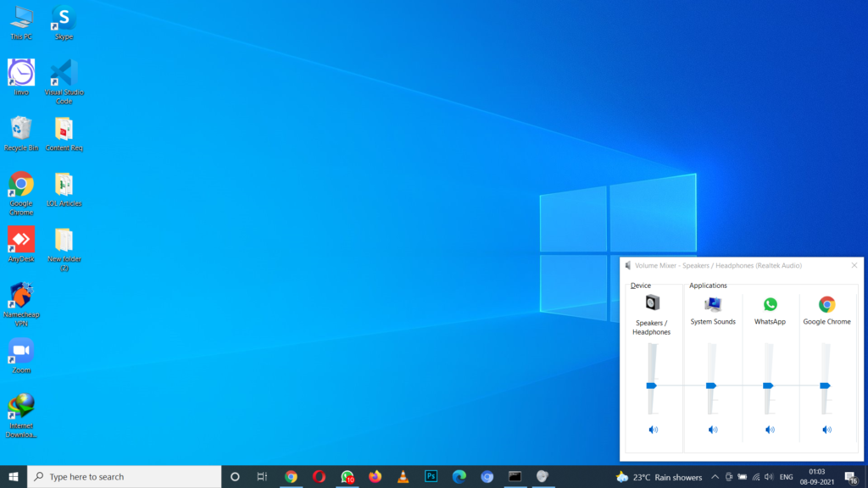Image resolution: width=868 pixels, height=488 pixels.
Task: Click the WhatsApp icon in Volume Mixer
Action: (770, 304)
